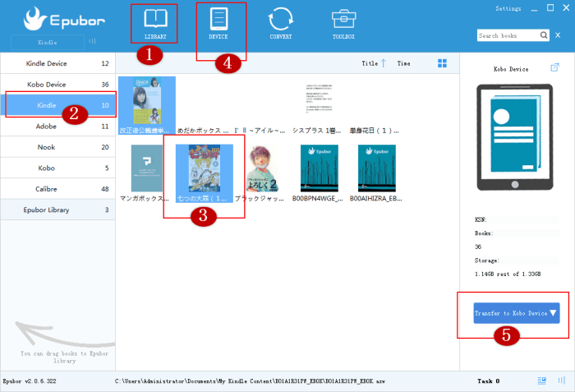The width and height of the screenshot is (575, 392).
Task: Click the Kobo device tablet illustration
Action: [x=515, y=137]
